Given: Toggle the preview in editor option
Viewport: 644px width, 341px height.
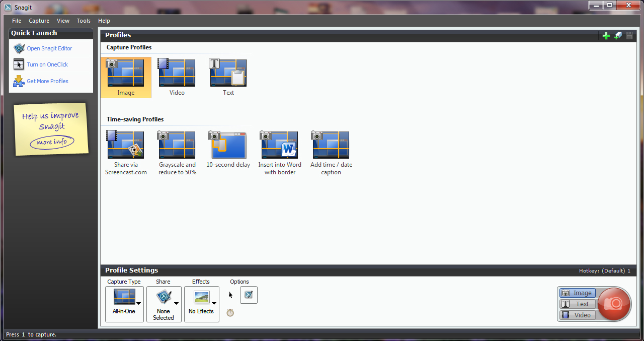Looking at the screenshot, I should click(x=249, y=295).
